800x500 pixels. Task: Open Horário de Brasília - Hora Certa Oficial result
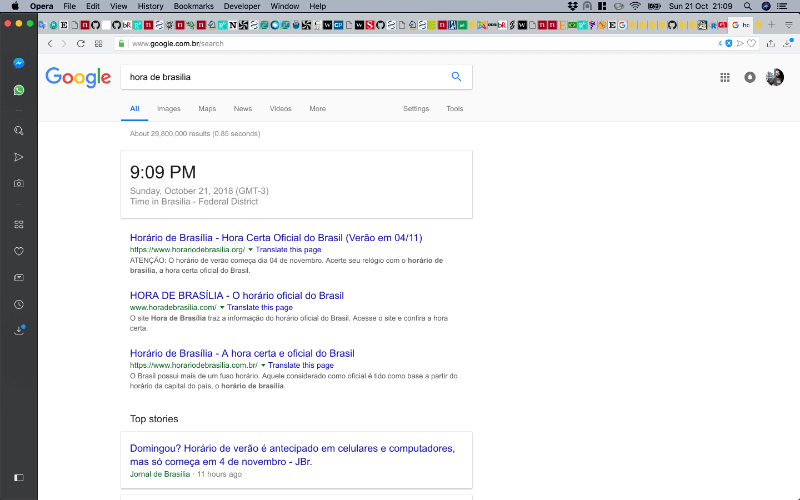[x=276, y=238]
